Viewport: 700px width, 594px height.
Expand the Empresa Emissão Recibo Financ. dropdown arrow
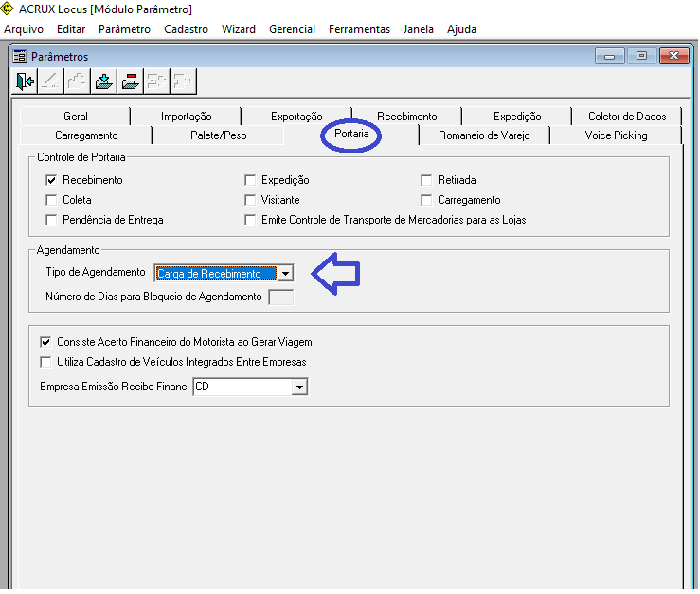[299, 387]
